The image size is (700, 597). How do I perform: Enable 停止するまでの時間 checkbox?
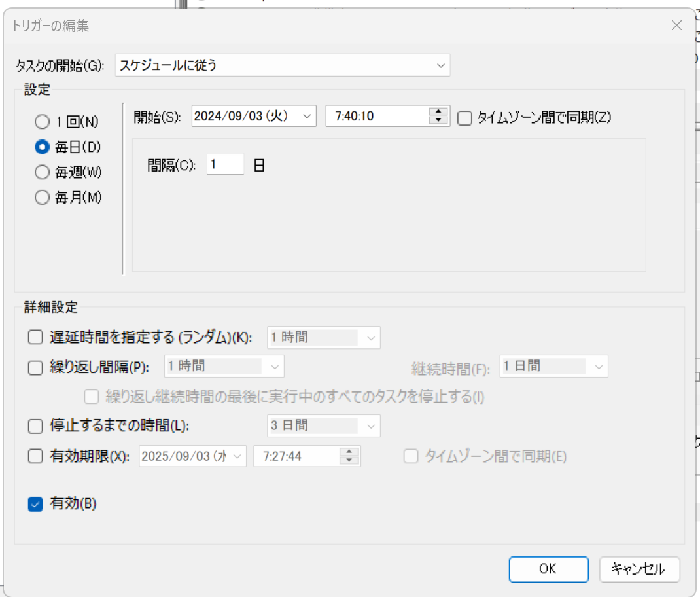[35, 426]
